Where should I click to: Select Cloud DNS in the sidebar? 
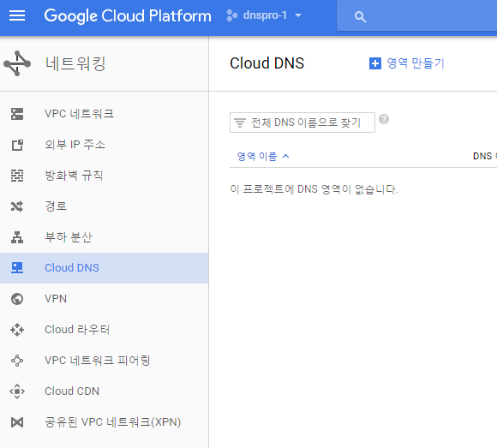pyautogui.click(x=104, y=268)
